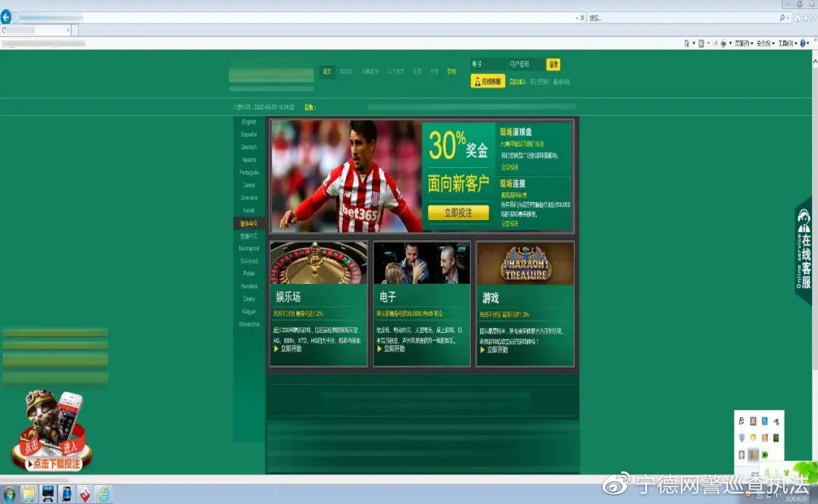The width and height of the screenshot is (818, 504).
Task: Go back with the browser back arrow
Action: pos(6,17)
